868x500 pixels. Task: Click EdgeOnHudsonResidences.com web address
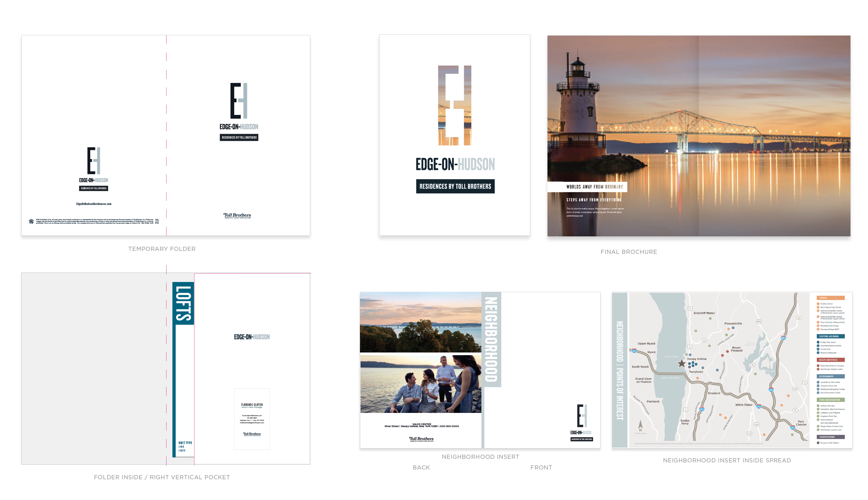coord(94,204)
